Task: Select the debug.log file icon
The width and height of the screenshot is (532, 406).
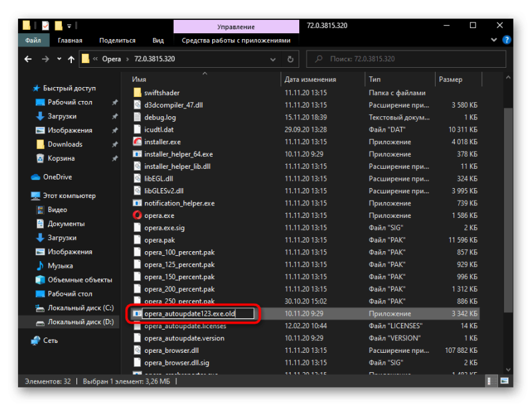Action: pos(137,117)
